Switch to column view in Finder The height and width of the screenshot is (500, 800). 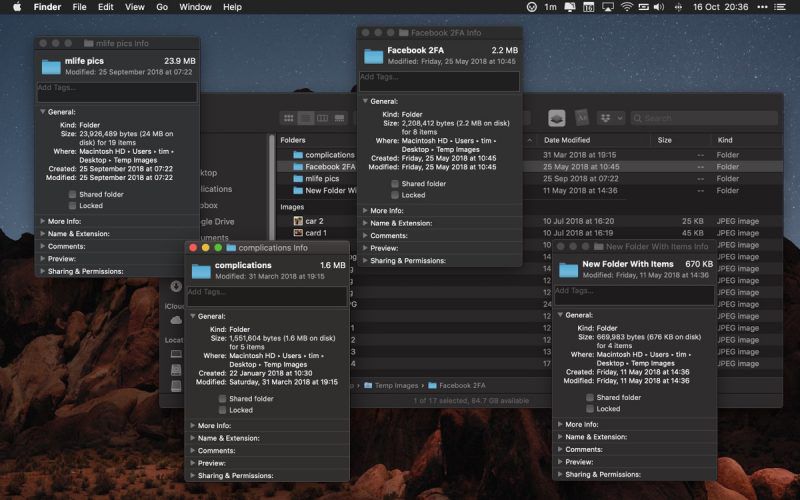pyautogui.click(x=322, y=118)
